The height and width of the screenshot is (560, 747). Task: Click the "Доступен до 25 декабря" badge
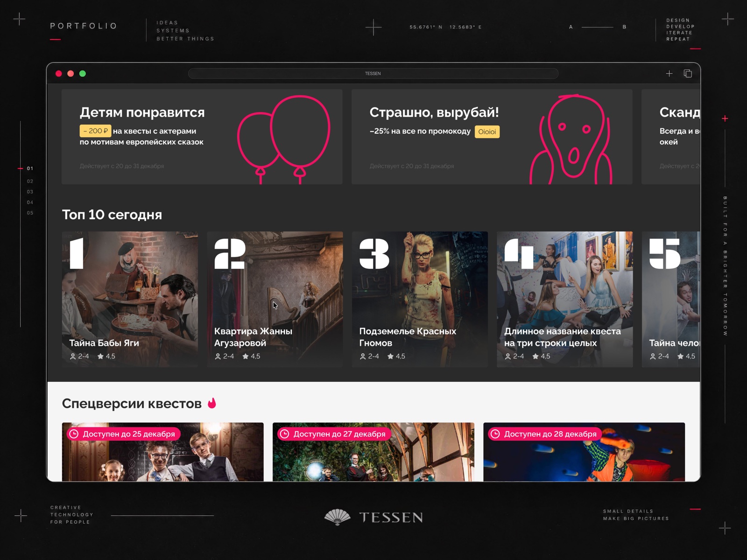coord(123,434)
